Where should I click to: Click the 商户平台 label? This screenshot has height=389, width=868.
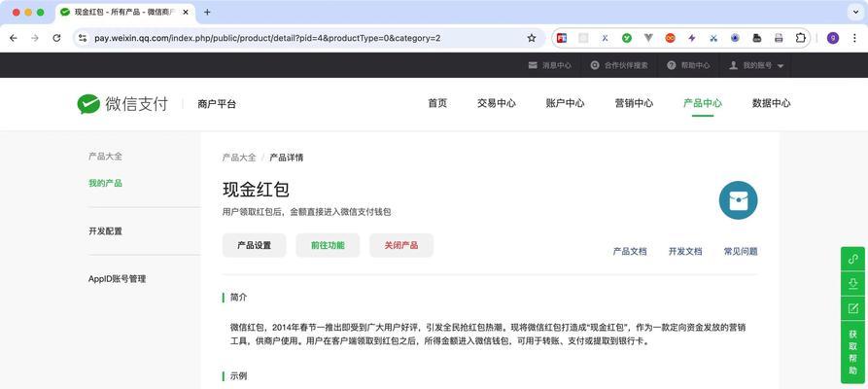tap(217, 104)
